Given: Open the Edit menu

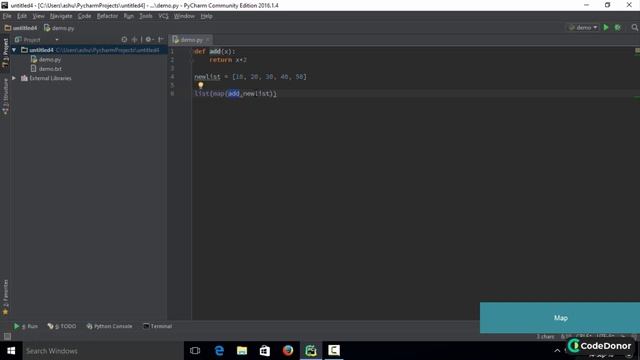Looking at the screenshot, I should 22,16.
